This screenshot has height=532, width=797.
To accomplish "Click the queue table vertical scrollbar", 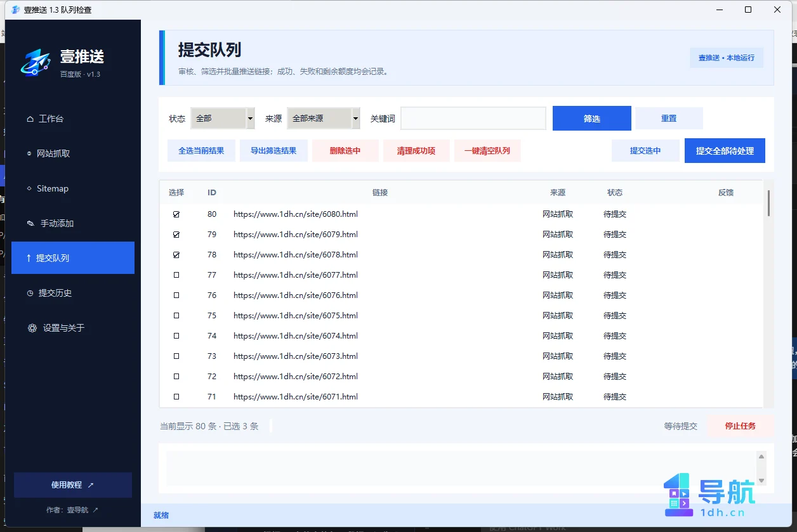I will click(768, 203).
